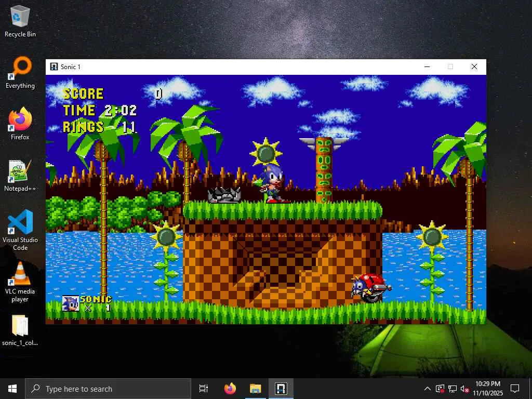Click the TIME 2:02 counter
Screen dimensions: 532x399
100,110
